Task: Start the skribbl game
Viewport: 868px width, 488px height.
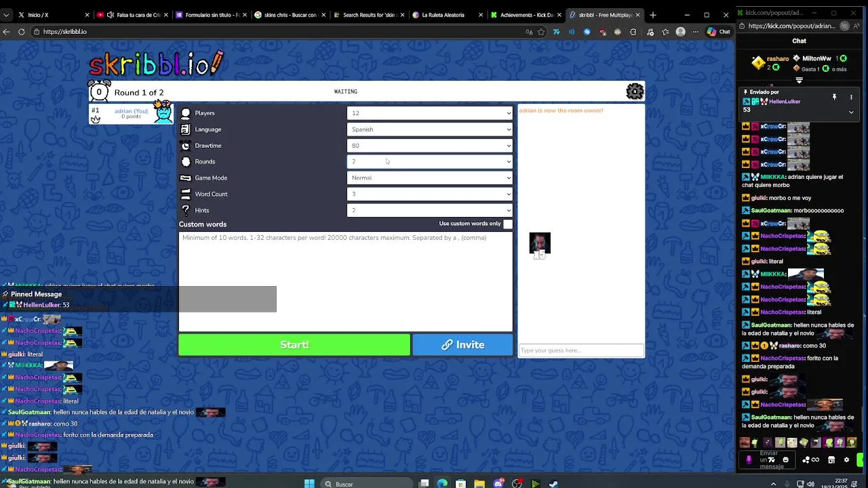Action: [x=294, y=344]
